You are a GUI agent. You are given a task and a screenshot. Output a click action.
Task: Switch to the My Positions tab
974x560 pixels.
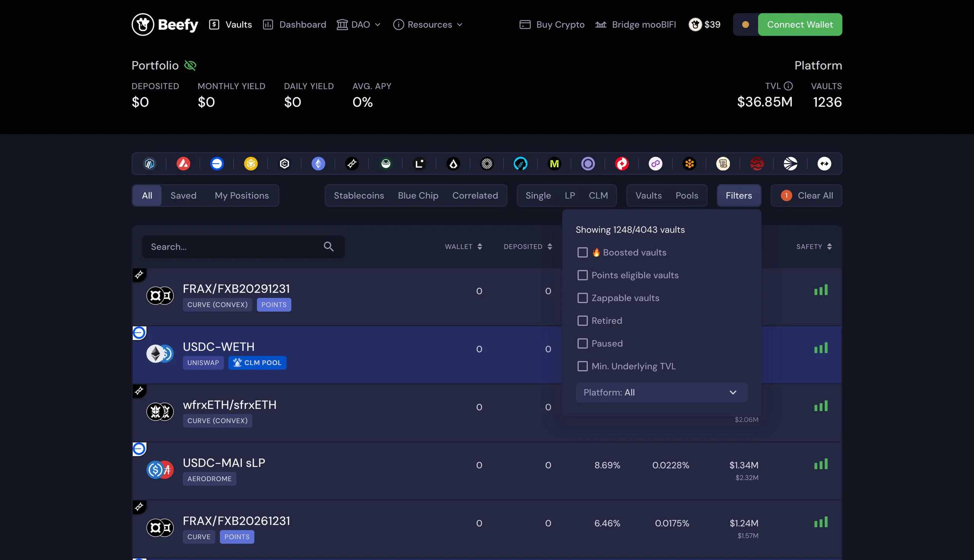pyautogui.click(x=242, y=195)
